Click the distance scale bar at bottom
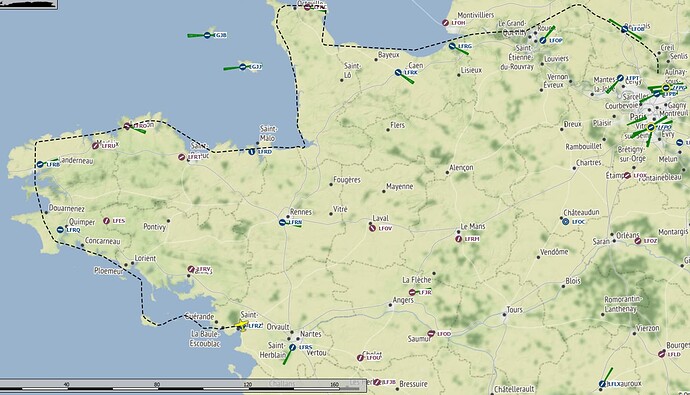690x395 pixels. pyautogui.click(x=183, y=385)
